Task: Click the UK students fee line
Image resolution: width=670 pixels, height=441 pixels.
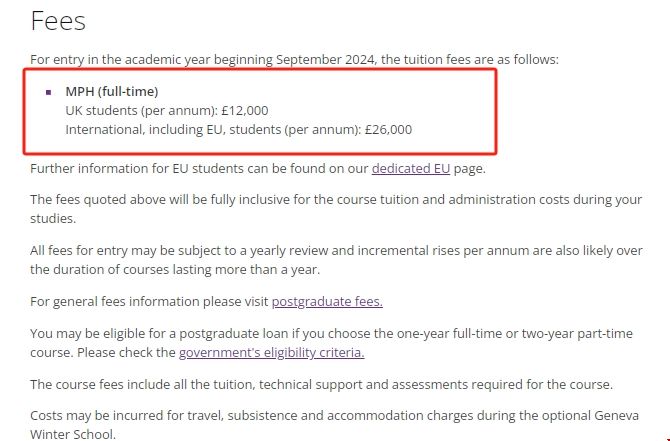Action: point(166,110)
